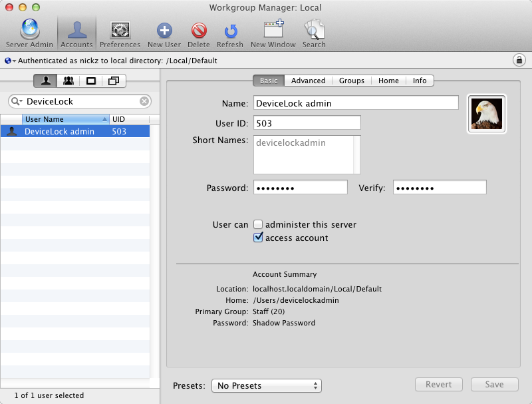532x404 pixels.
Task: Open the Home tab
Action: point(388,80)
